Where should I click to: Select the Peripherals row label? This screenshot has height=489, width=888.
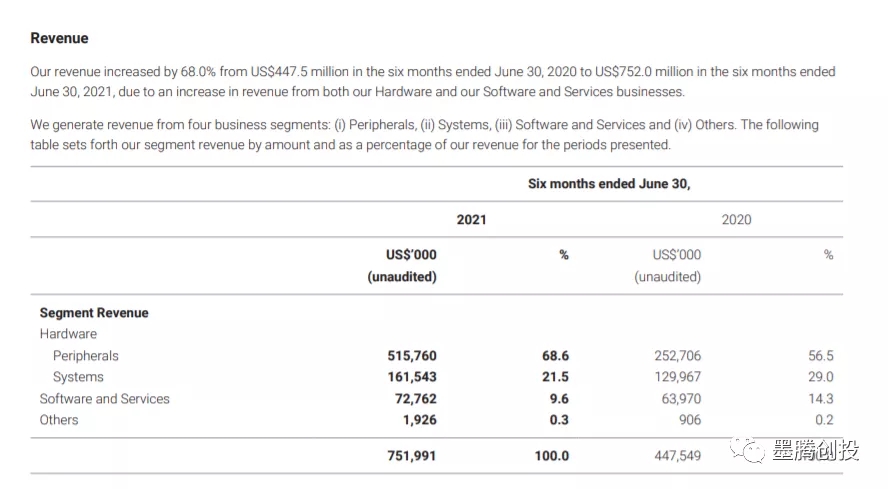pyautogui.click(x=86, y=356)
